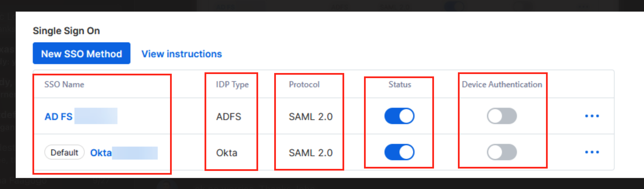Click the SSO Name column header
This screenshot has height=189, width=644.
point(64,85)
